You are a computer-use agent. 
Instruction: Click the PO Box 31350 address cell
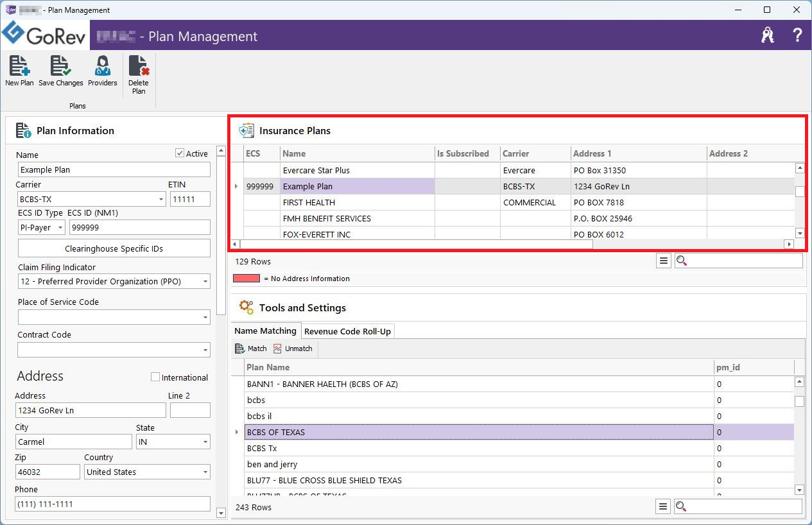pos(639,171)
